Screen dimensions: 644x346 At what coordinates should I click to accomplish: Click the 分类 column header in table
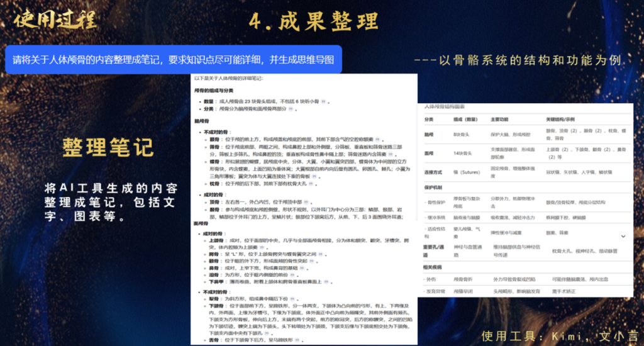(429, 119)
